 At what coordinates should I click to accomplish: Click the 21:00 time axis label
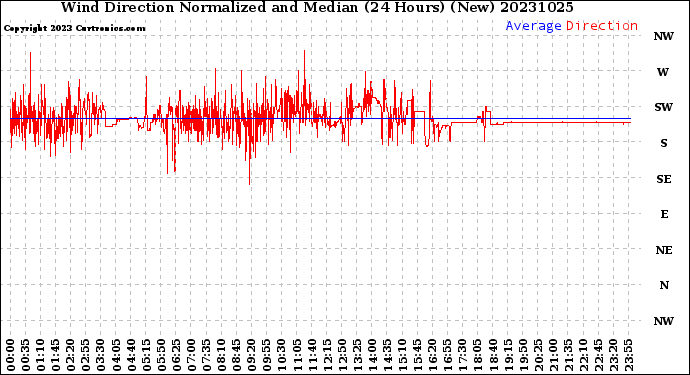[553, 355]
